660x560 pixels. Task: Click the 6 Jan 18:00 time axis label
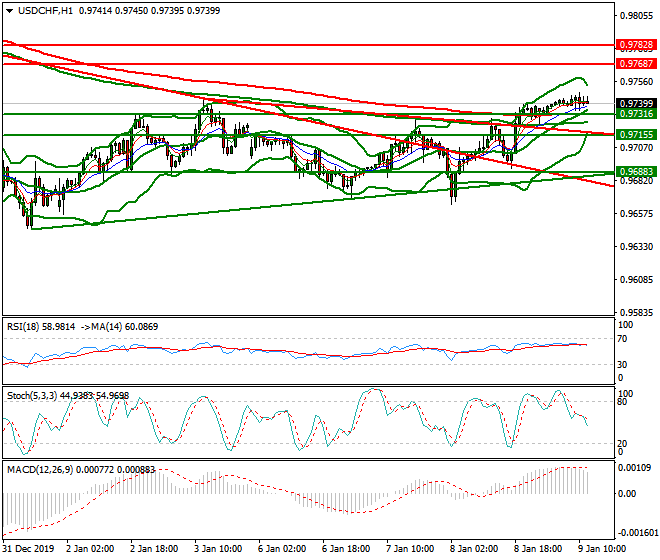(x=346, y=549)
